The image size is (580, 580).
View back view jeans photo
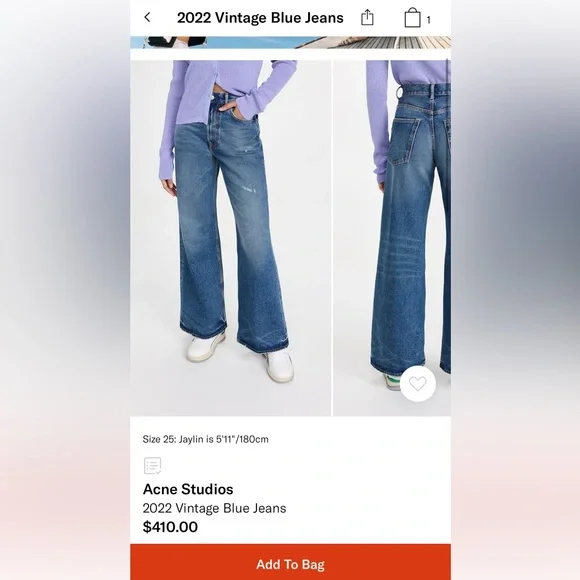pos(392,238)
